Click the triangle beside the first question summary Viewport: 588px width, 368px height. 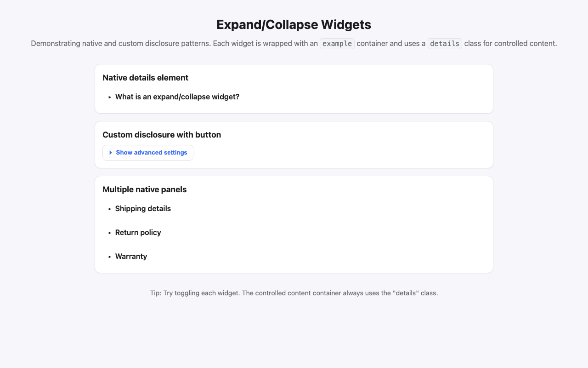[x=109, y=97]
